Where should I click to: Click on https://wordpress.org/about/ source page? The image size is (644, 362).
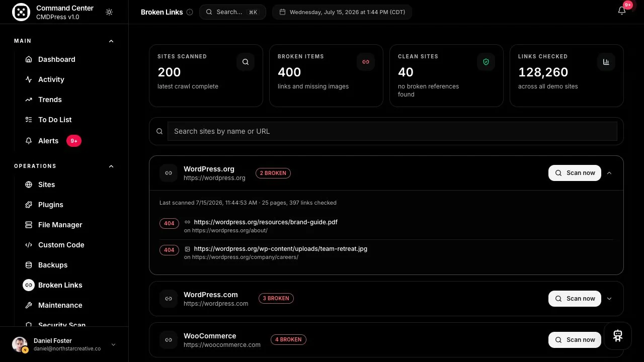click(x=230, y=230)
